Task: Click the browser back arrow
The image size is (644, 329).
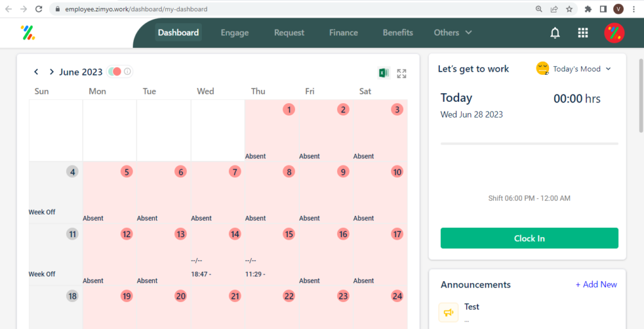Action: pyautogui.click(x=9, y=9)
